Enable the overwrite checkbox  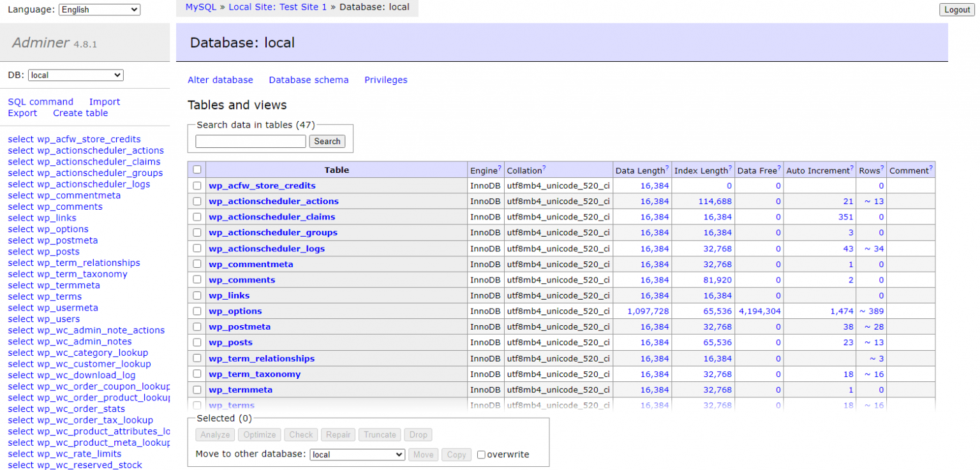point(482,455)
